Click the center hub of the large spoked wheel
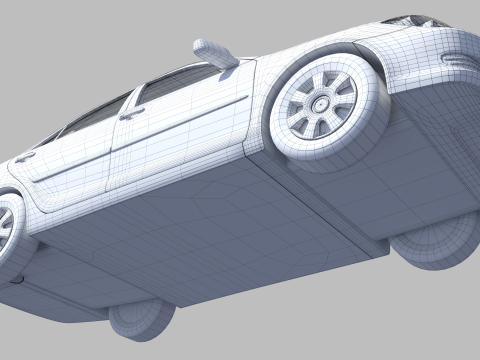 click(320, 105)
